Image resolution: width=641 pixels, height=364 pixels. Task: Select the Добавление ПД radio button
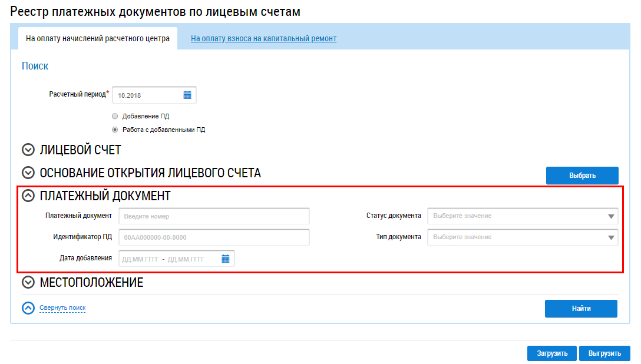click(x=115, y=116)
